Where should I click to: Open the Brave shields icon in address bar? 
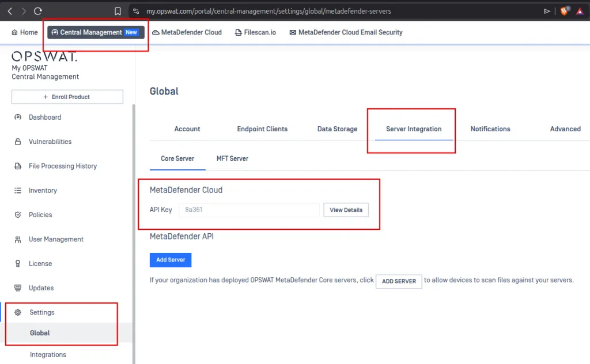coord(564,10)
